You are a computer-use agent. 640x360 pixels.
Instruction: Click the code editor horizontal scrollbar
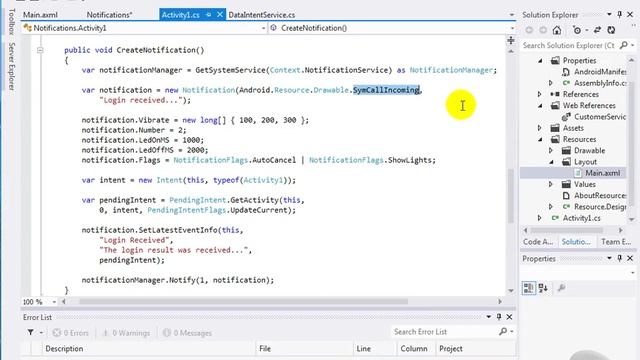coord(244,302)
